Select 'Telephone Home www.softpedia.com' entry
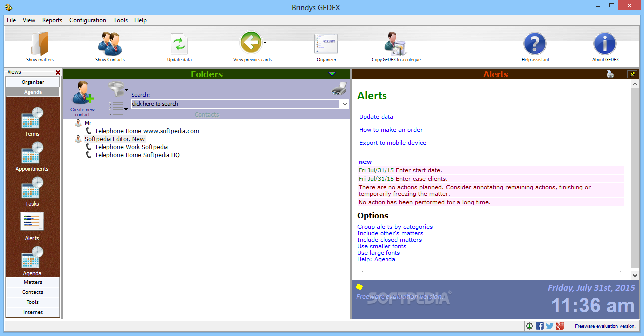This screenshot has width=644, height=336. [x=147, y=131]
